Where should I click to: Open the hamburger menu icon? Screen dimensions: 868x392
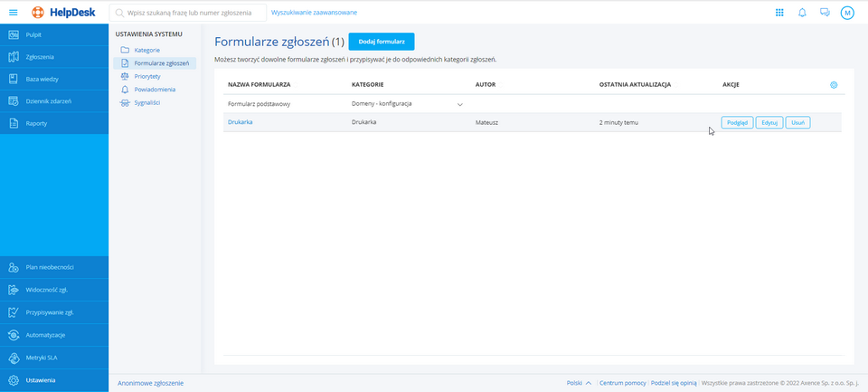pyautogui.click(x=13, y=13)
